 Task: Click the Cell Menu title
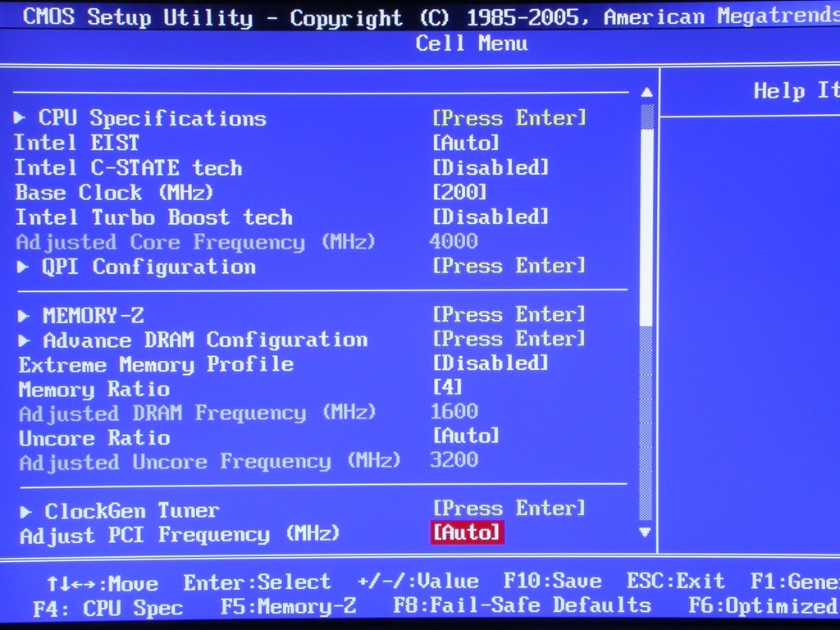coord(472,43)
